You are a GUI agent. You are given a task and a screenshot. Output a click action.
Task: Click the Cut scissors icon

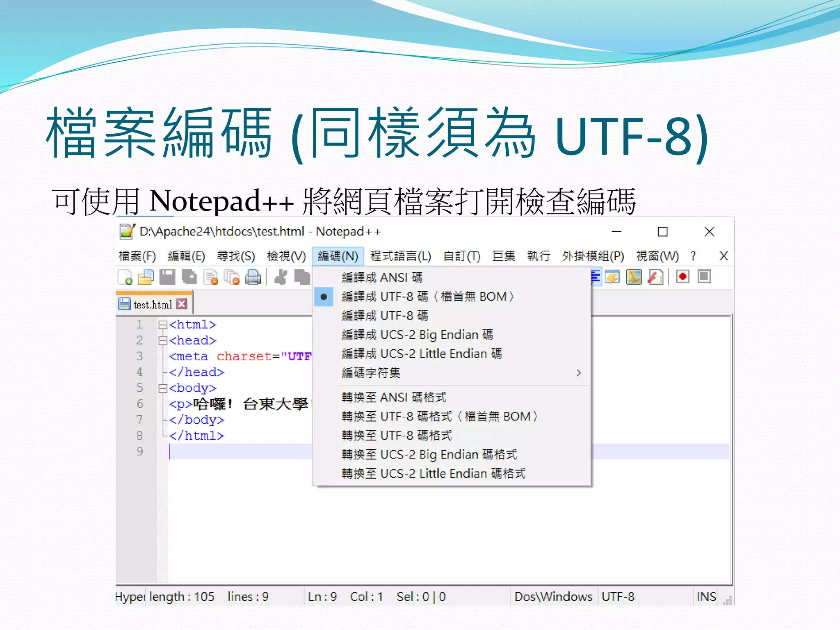(x=281, y=277)
